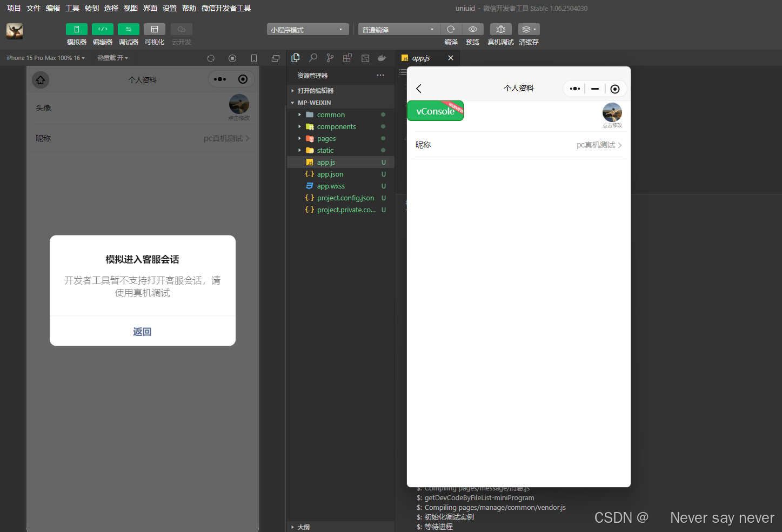Open the 文件 menu
Image resolution: width=782 pixels, height=532 pixels.
click(x=33, y=8)
